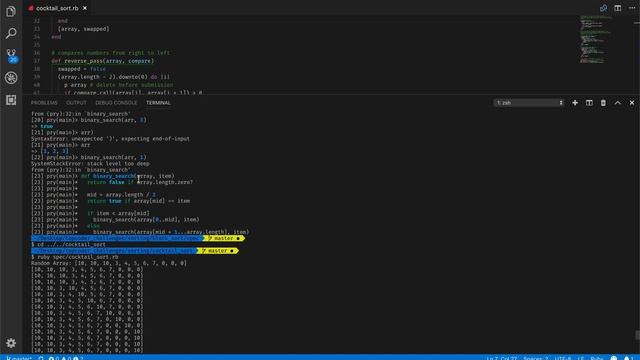Select the cocktail_sort.rb editor tab
This screenshot has width=640, height=360.
pyautogui.click(x=57, y=8)
